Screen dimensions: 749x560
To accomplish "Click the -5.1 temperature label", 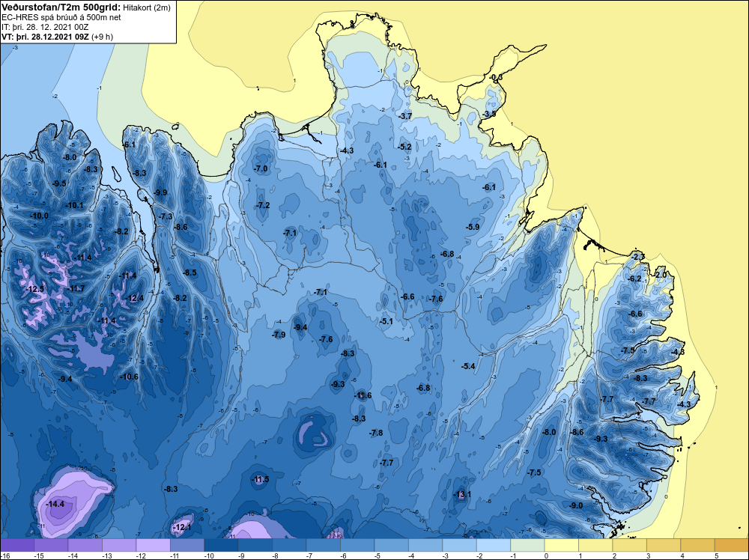I will tap(386, 321).
